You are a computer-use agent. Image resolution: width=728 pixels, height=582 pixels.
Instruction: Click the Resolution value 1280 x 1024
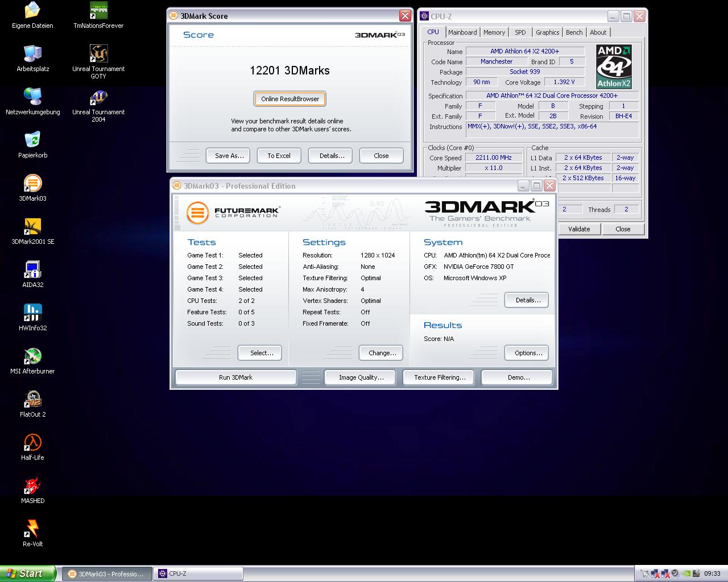pos(378,255)
